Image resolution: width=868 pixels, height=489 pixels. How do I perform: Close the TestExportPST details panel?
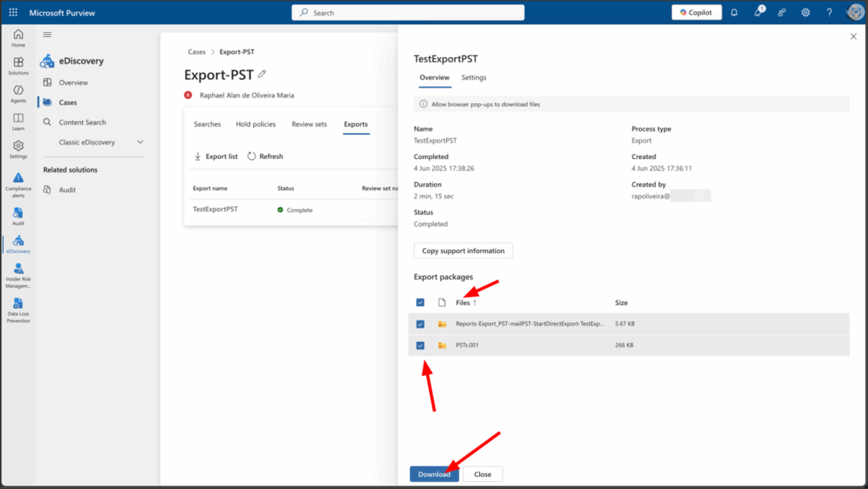[853, 36]
